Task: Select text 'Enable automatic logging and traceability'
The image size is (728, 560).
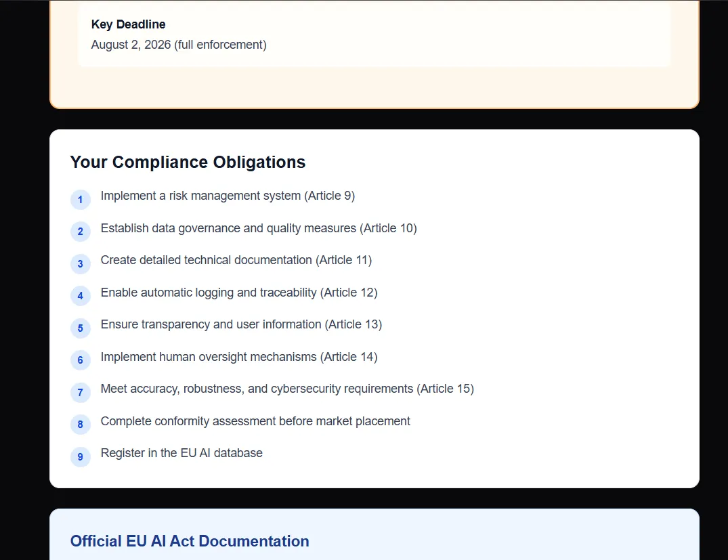Action: coord(209,293)
